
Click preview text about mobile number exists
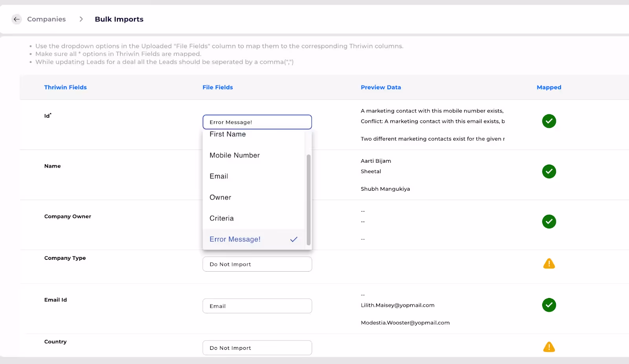432,111
